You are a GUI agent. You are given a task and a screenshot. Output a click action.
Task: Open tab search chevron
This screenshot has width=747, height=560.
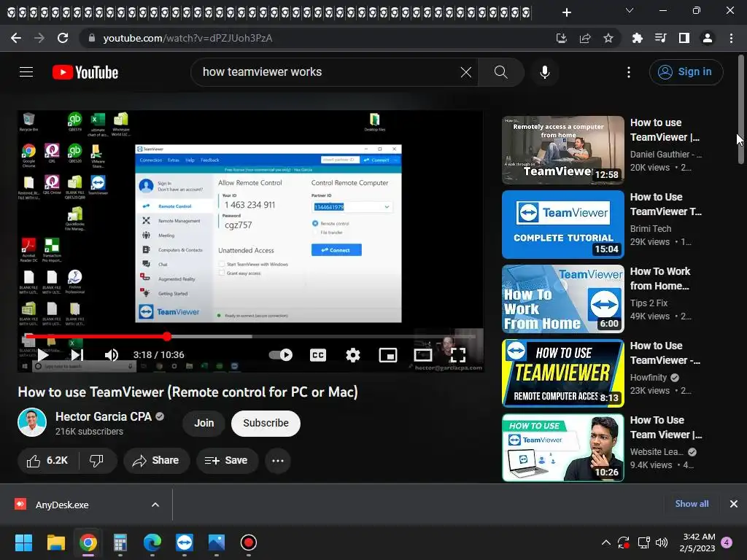[630, 10]
